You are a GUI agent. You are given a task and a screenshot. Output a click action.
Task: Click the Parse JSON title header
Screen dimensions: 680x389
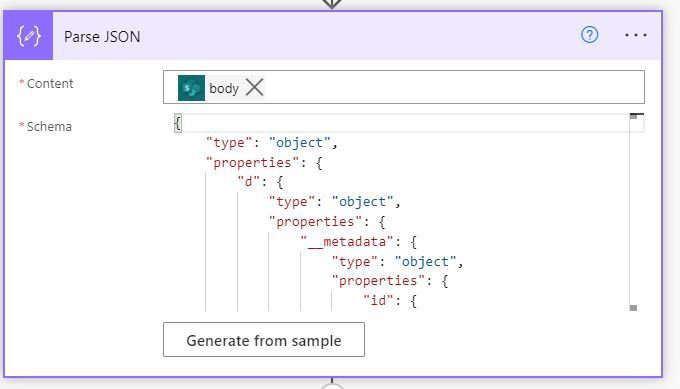point(102,36)
